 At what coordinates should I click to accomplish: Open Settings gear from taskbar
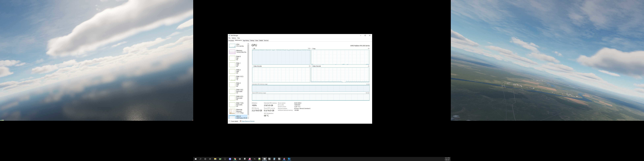pos(240,159)
